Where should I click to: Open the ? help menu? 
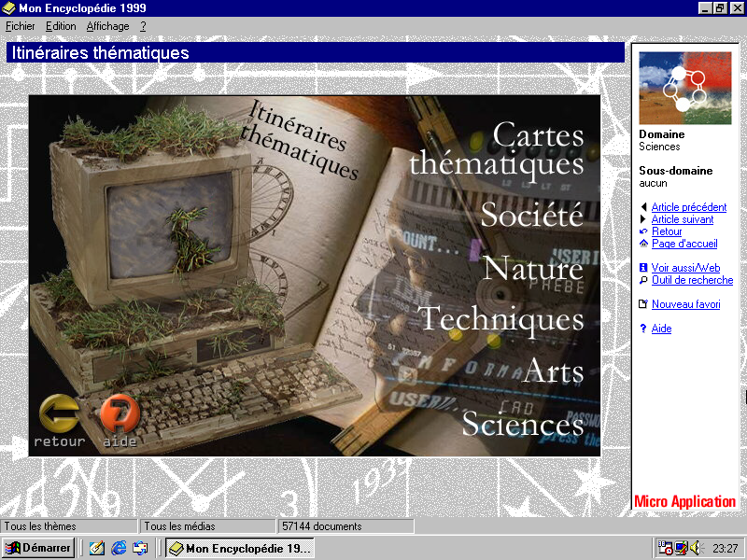pyautogui.click(x=143, y=26)
